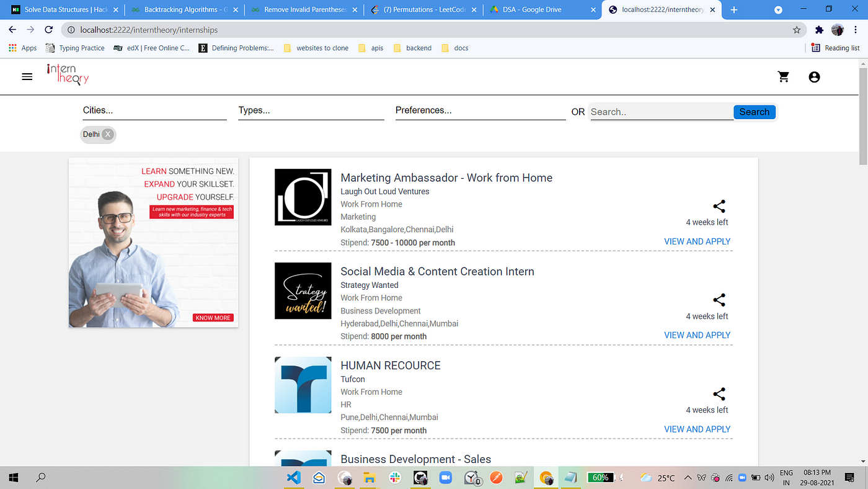Share the HUMAN RECOURCE internship
The image size is (868, 489).
719,394
